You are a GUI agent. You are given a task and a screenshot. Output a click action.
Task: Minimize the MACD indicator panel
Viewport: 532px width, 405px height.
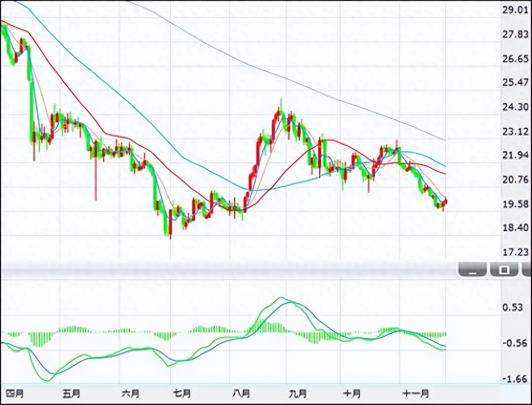click(473, 269)
